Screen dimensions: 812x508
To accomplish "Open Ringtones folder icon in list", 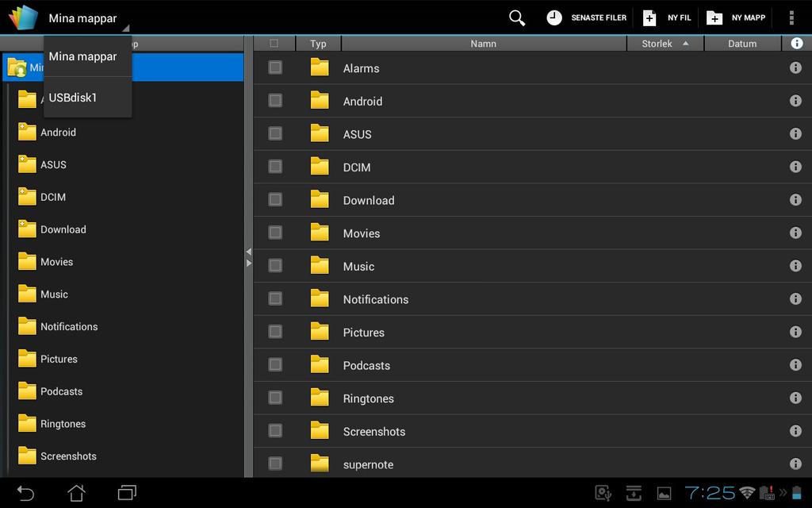I will click(x=320, y=398).
